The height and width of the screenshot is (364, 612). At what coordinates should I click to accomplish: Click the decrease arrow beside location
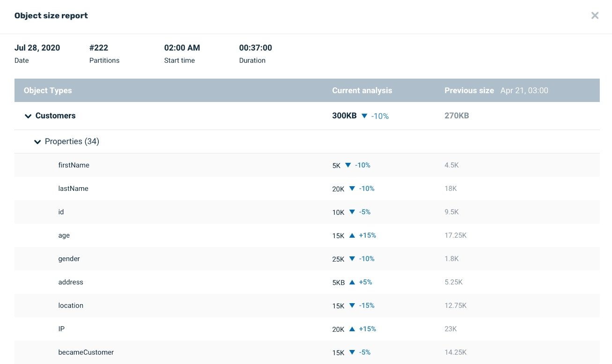[x=352, y=306]
